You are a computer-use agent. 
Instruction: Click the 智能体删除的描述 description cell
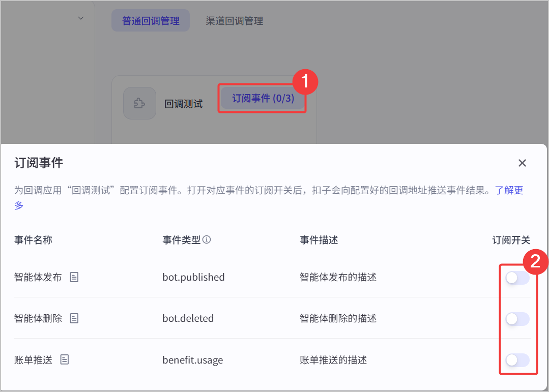pos(338,318)
